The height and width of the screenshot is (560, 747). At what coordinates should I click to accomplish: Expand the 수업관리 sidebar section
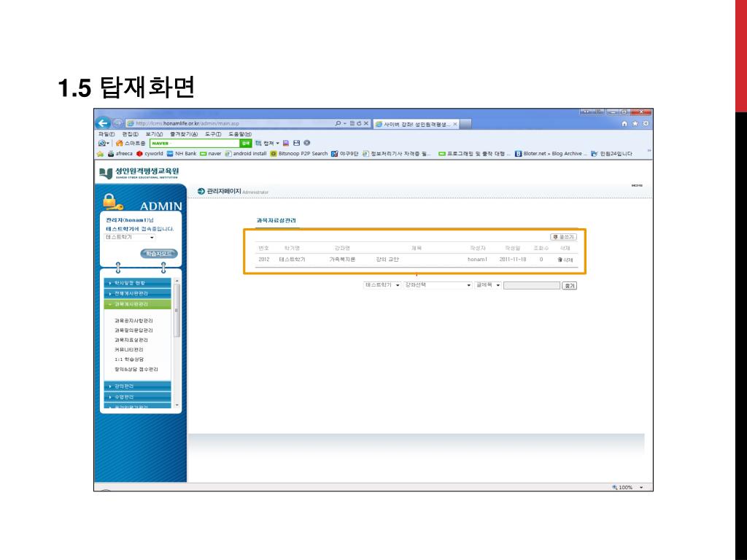point(137,397)
